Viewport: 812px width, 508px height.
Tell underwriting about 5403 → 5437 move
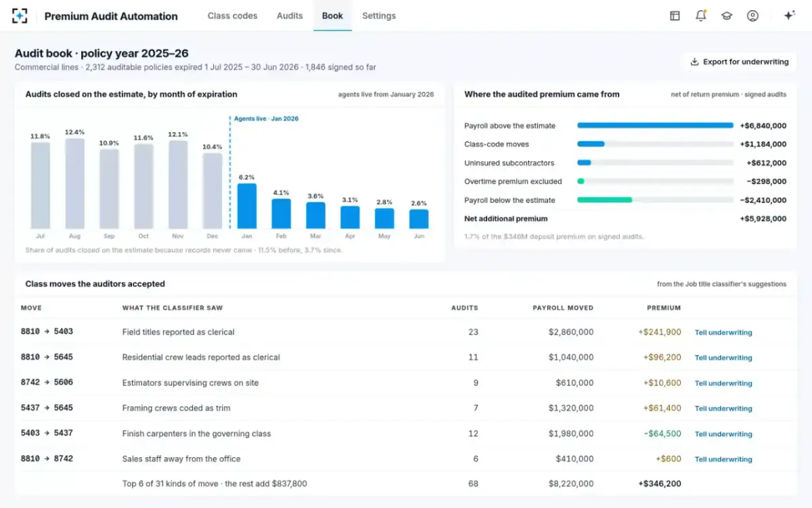(x=723, y=434)
